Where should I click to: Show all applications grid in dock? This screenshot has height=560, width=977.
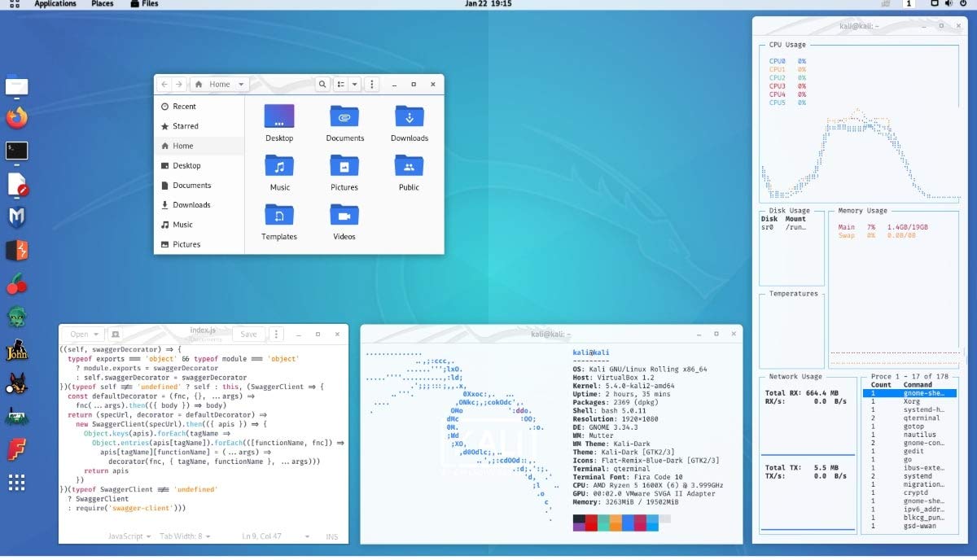[x=16, y=483]
